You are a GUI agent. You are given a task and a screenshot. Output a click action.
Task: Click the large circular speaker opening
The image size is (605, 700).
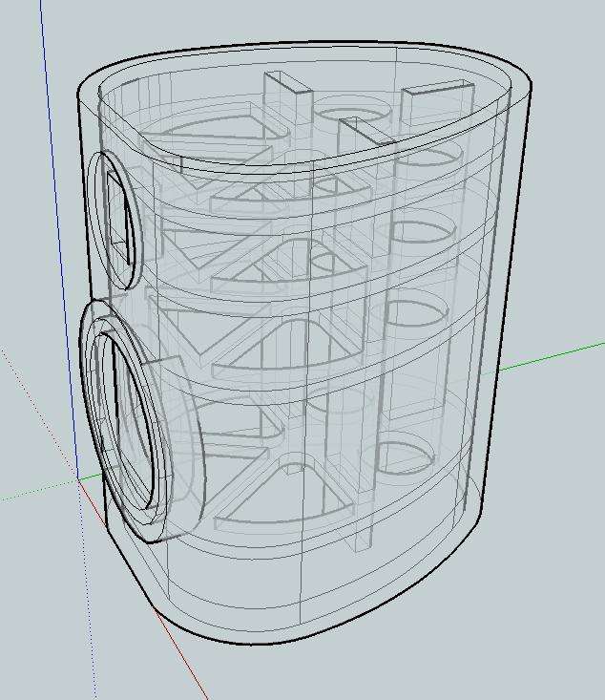(127, 420)
